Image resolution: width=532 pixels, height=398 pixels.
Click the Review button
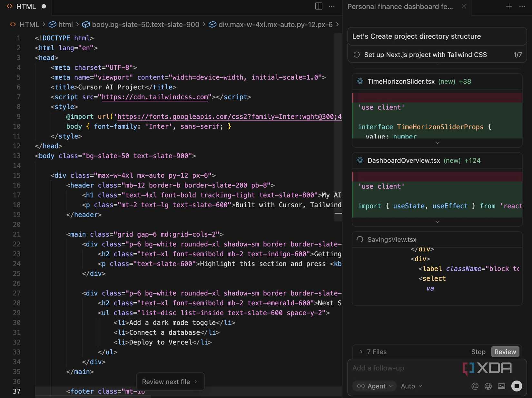[x=505, y=352]
